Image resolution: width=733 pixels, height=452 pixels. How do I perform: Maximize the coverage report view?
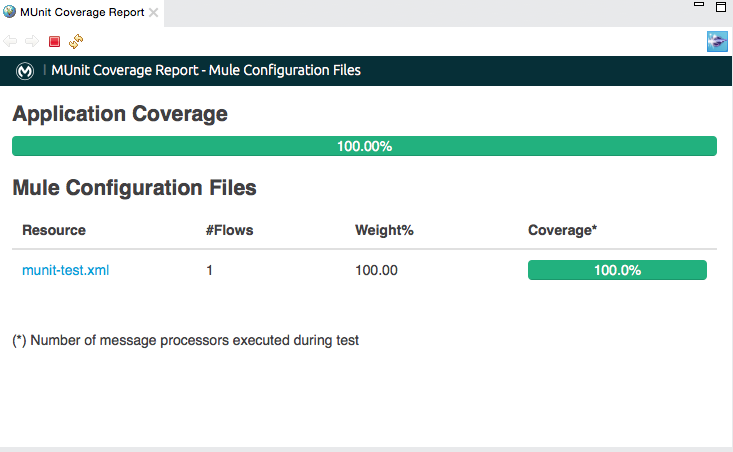point(720,6)
